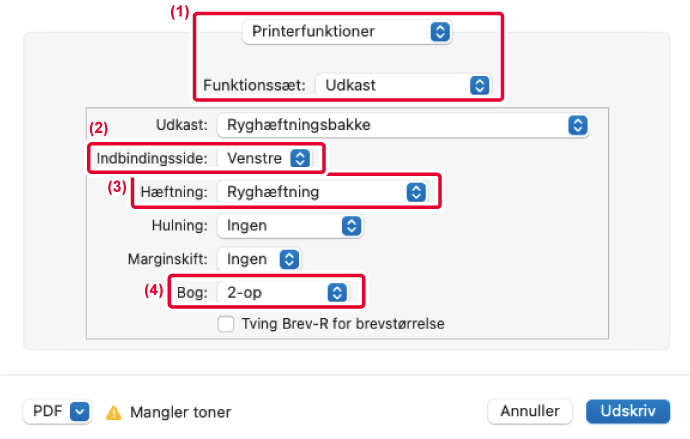Change Indbindingsside from Venstre
This screenshot has width=690, height=439.
[265, 158]
